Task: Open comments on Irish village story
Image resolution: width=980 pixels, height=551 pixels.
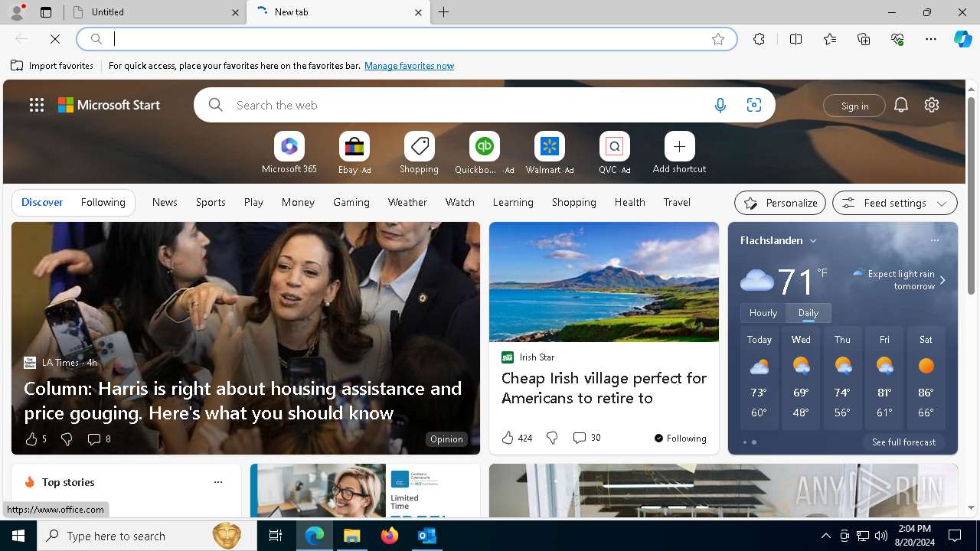Action: pos(586,438)
